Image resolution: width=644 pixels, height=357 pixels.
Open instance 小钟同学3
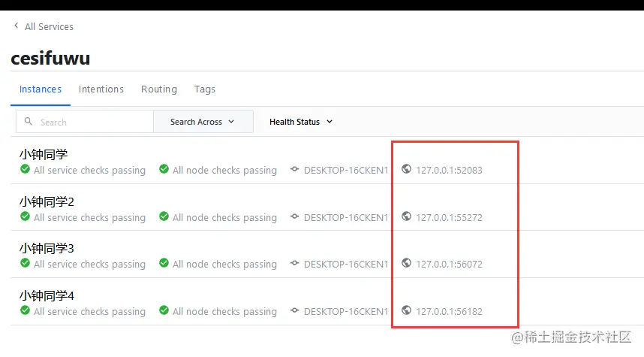click(x=47, y=249)
